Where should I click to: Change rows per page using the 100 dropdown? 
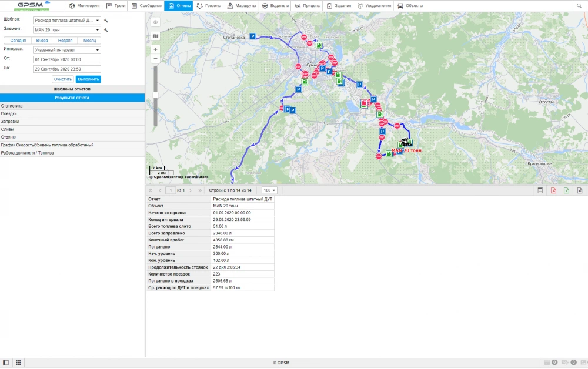click(x=270, y=190)
